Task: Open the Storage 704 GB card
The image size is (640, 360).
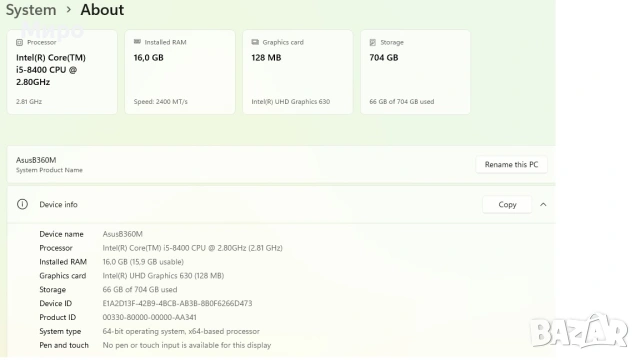Action: (416, 72)
